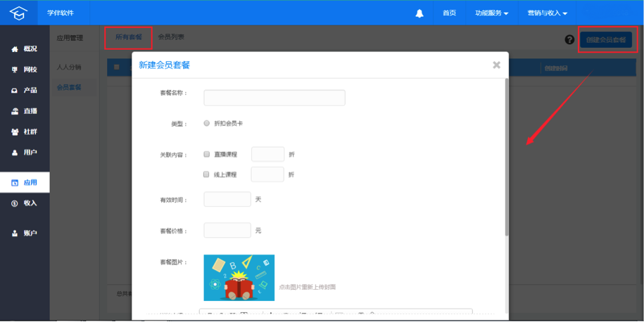
Task: Click the 点击图片重新上传封面 hint text
Action: [307, 287]
